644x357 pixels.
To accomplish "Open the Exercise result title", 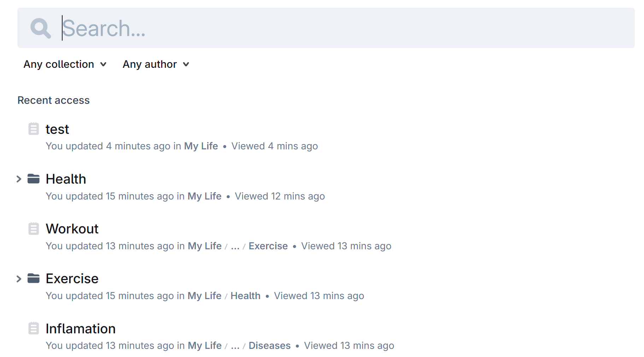I will (x=72, y=279).
